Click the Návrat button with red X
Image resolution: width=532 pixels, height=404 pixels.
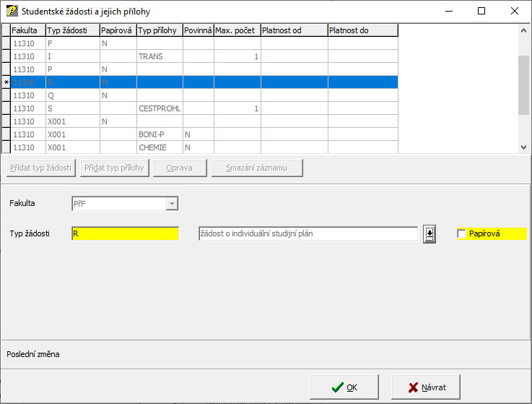[425, 387]
